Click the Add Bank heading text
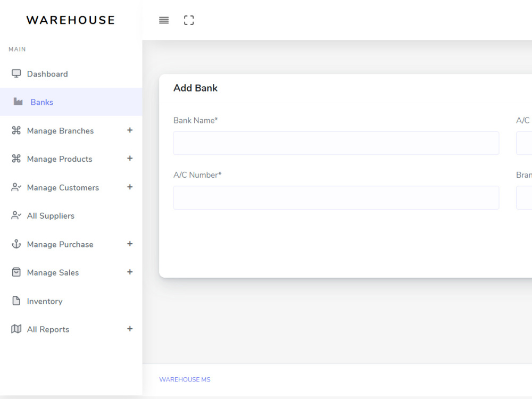532x399 pixels. click(x=195, y=88)
